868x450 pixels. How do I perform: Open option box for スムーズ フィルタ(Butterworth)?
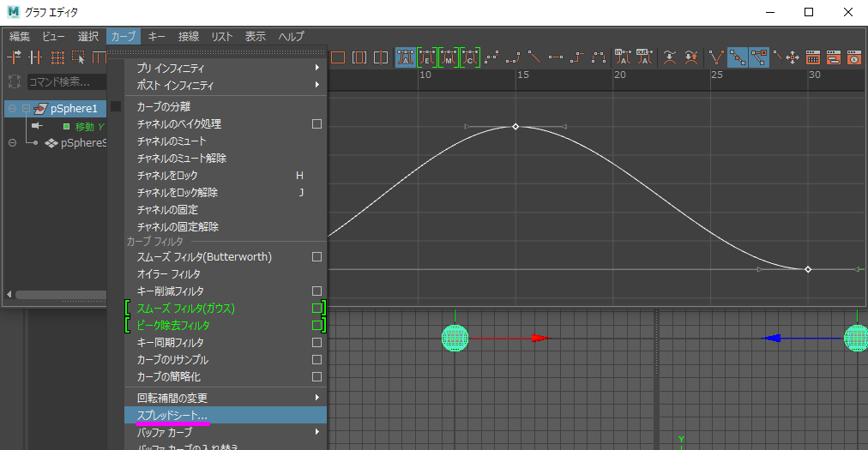(316, 257)
